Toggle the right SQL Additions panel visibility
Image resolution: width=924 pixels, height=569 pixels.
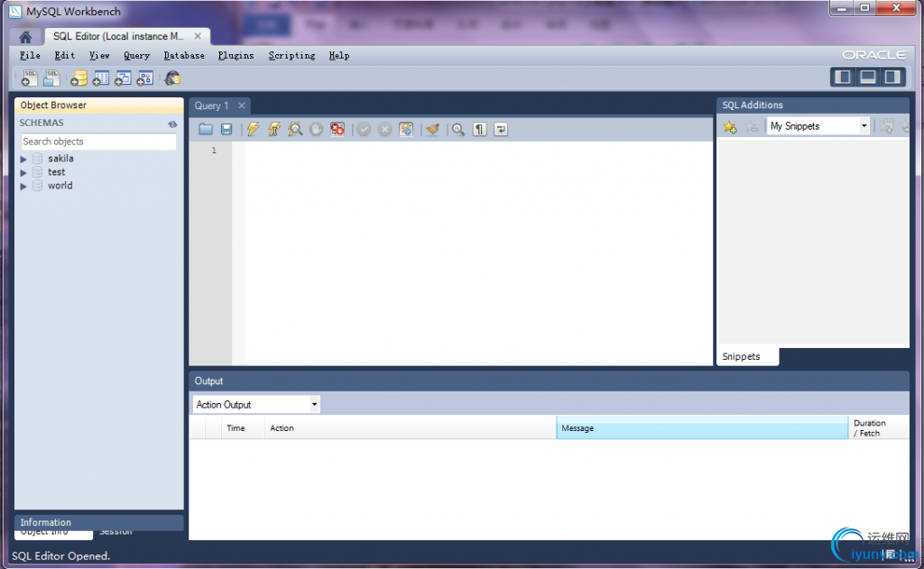(x=892, y=78)
